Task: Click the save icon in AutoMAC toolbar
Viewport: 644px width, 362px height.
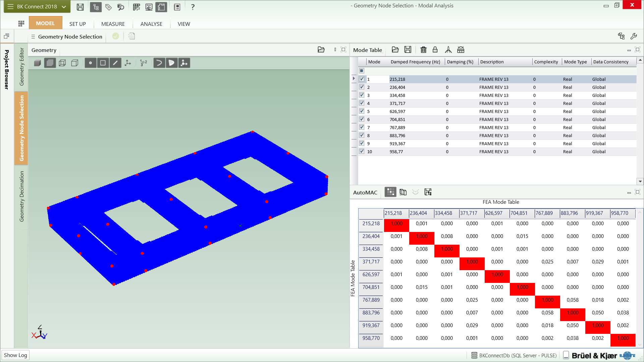Action: point(428,192)
